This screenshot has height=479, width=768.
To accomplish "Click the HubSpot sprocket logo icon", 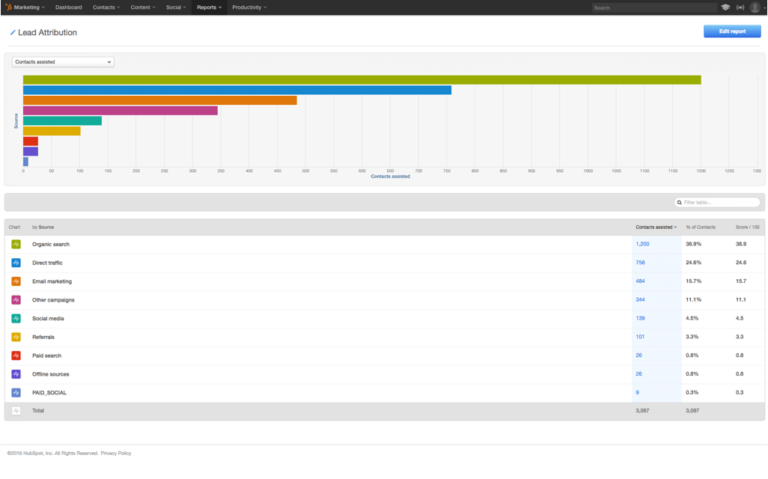I will [x=8, y=7].
